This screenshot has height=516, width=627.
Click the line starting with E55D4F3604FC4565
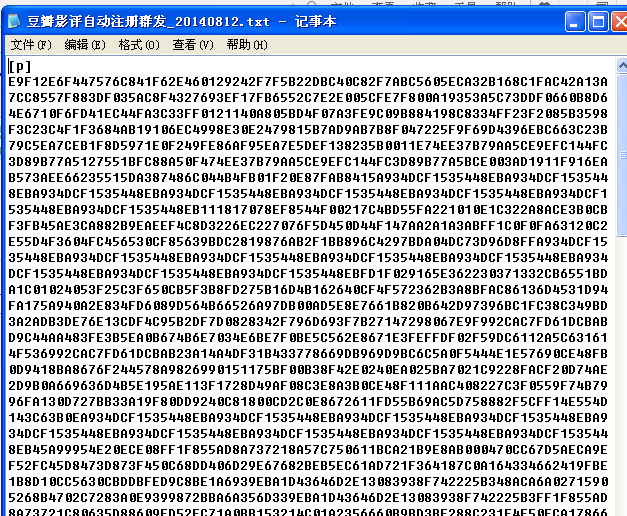point(308,242)
